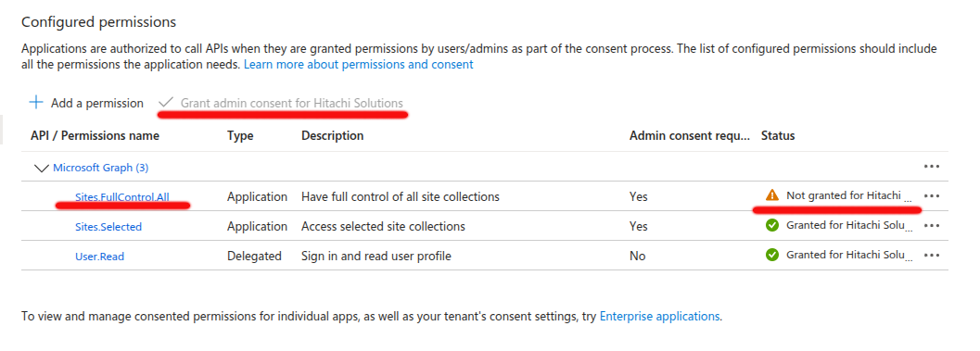Click Granted status text in Sites.Selected row
Image resolution: width=980 pixels, height=351 pixels.
[848, 225]
